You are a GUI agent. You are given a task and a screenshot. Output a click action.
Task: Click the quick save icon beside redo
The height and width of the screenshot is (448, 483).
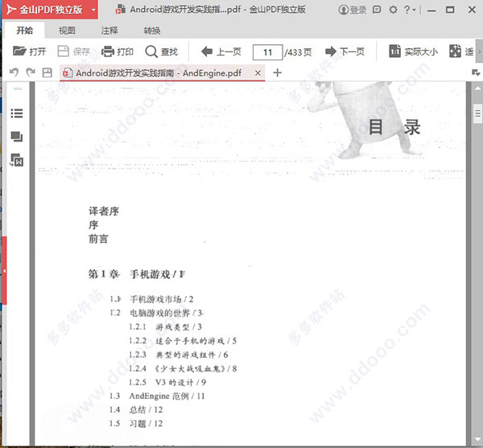click(47, 72)
